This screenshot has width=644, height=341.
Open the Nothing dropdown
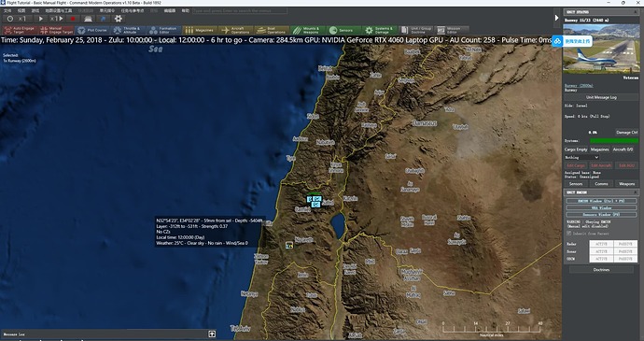581,157
